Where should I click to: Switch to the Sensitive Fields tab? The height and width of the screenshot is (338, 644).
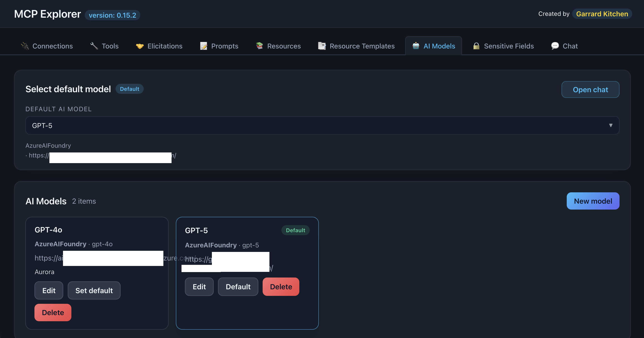pyautogui.click(x=509, y=46)
